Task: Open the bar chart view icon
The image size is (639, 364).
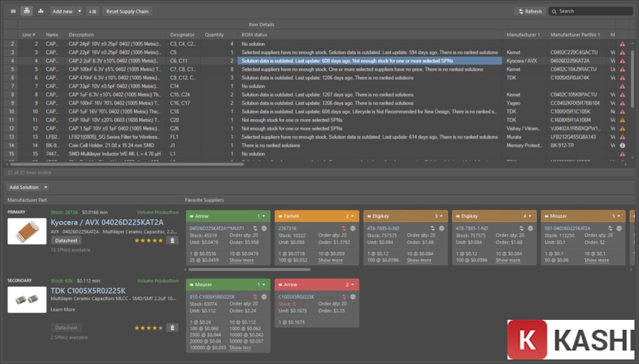Action: pos(41,11)
